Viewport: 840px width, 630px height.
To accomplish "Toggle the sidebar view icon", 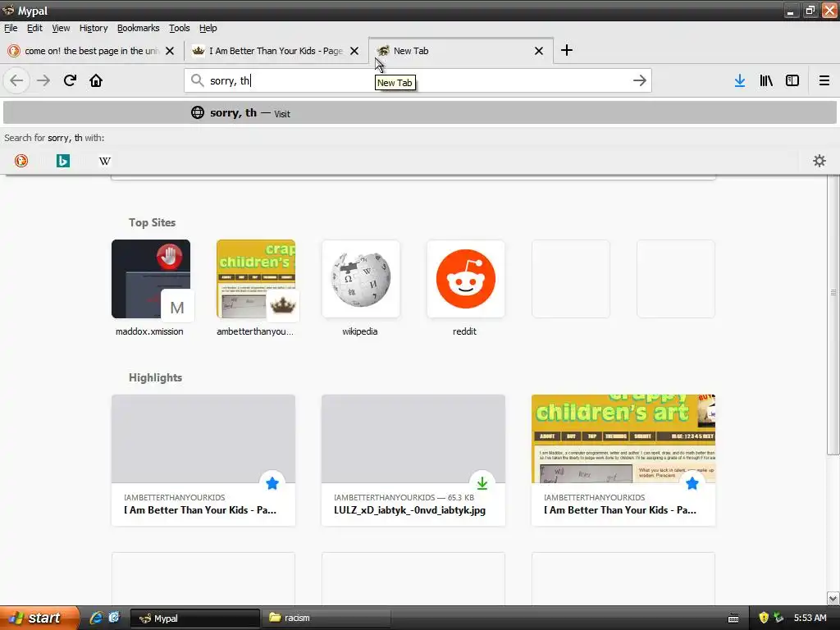I will click(792, 81).
